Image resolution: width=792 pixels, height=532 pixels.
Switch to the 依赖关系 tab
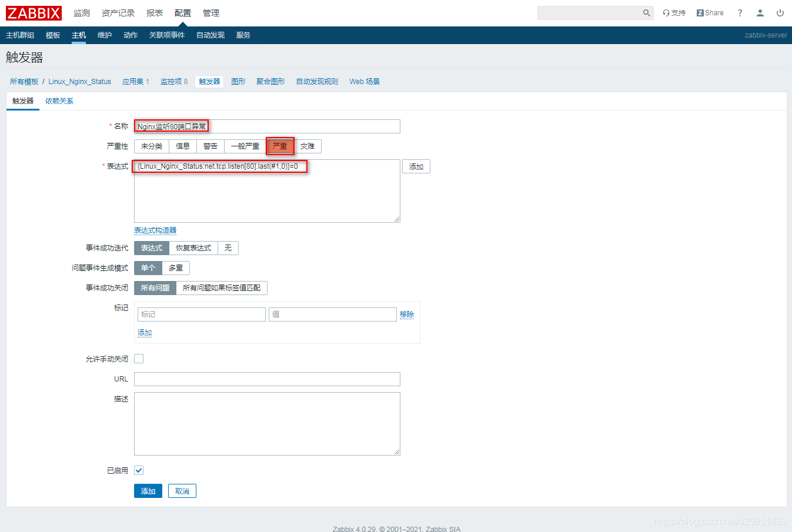[59, 101]
